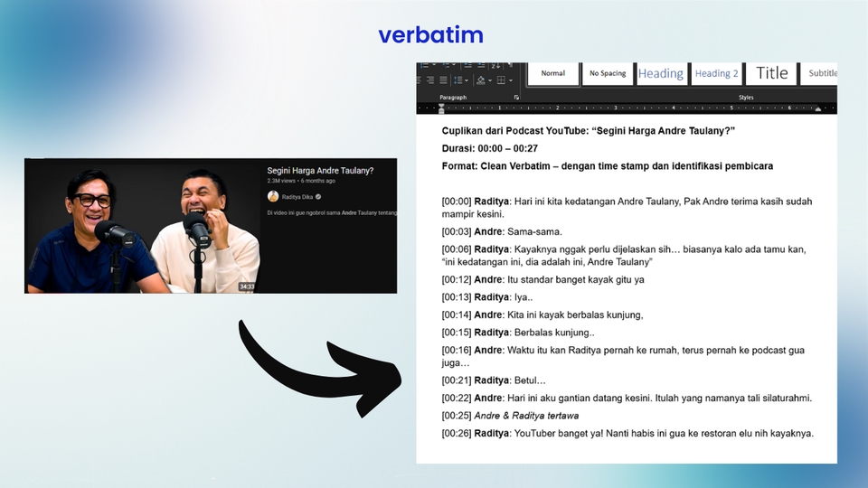Screen dimensions: 868x488
Task: Click the [00:12] 'Itu standar banget' line
Action: tap(543, 279)
